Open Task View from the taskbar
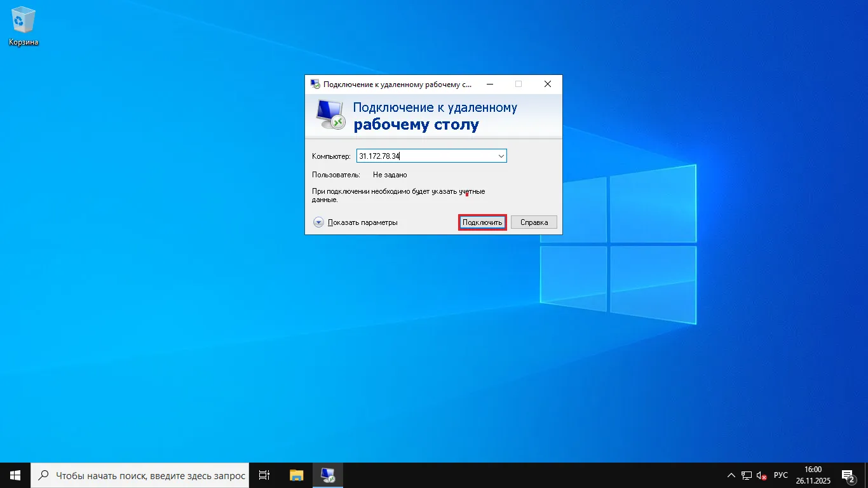The height and width of the screenshot is (488, 868). click(264, 475)
